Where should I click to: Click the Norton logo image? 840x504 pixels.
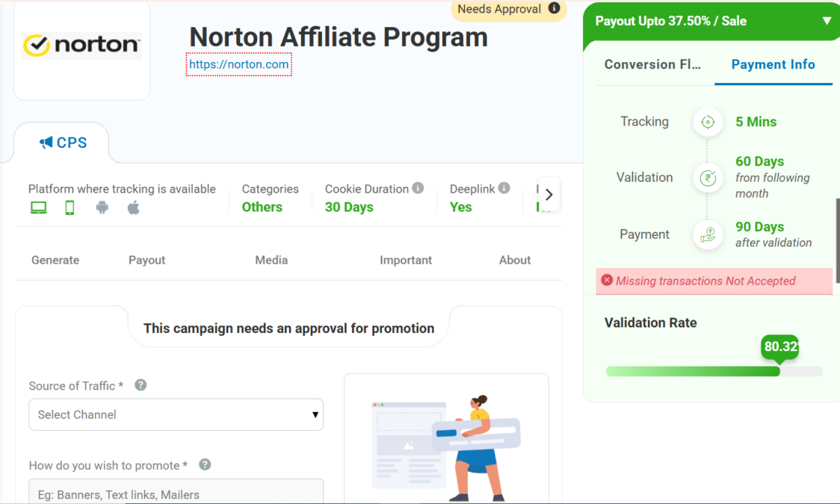(x=82, y=46)
